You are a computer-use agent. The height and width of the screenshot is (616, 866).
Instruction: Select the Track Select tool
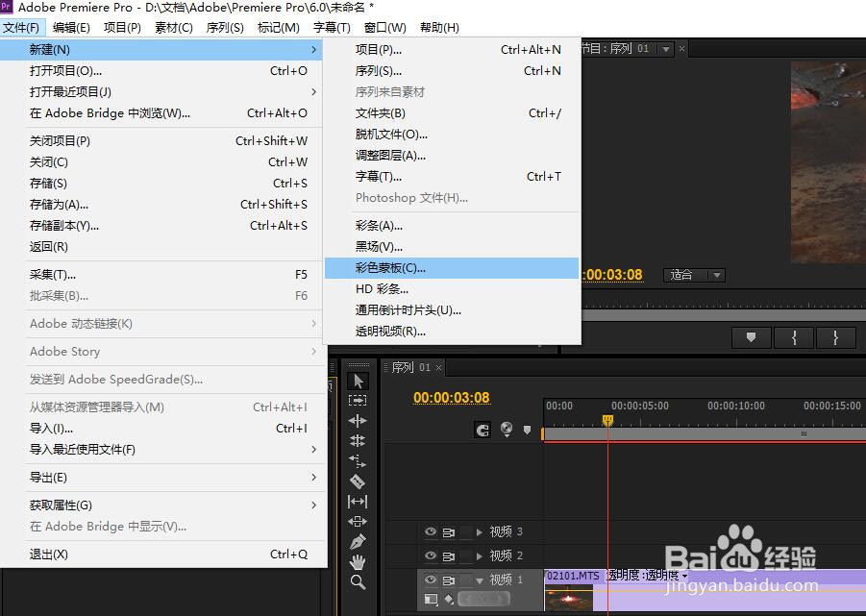tap(358, 400)
